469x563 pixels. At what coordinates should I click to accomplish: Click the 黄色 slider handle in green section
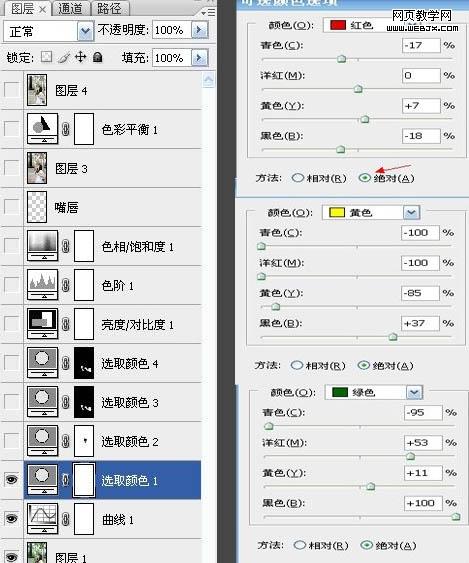click(x=370, y=487)
